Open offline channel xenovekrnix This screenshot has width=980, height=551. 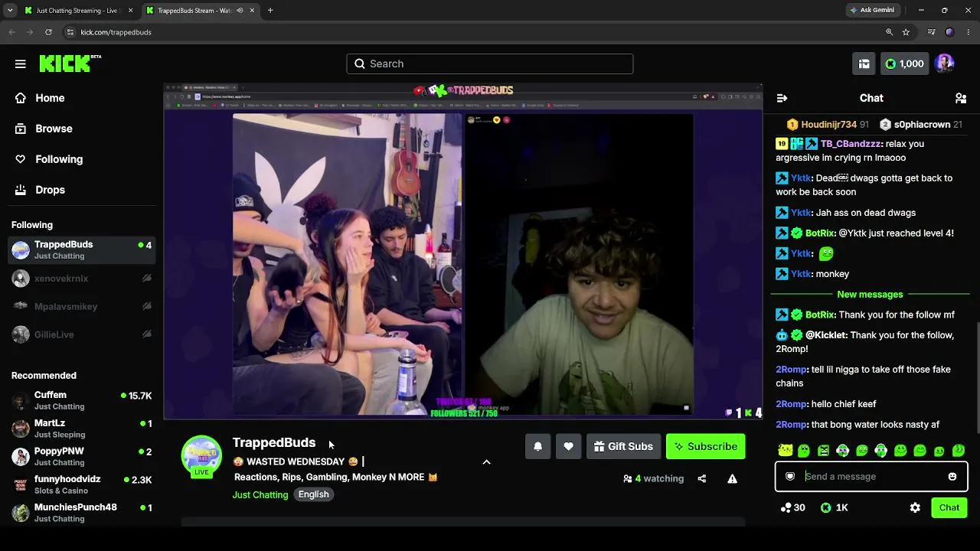(81, 279)
